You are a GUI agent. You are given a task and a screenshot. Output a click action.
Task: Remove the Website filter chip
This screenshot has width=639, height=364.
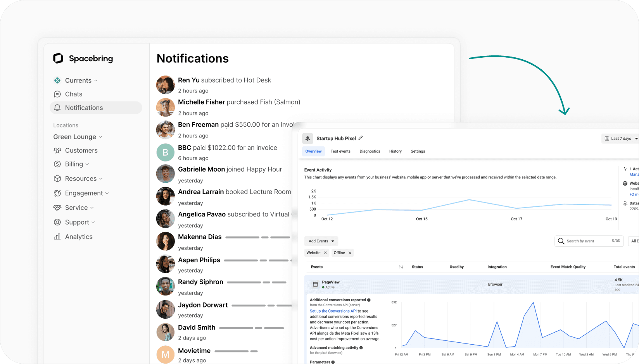coord(325,253)
